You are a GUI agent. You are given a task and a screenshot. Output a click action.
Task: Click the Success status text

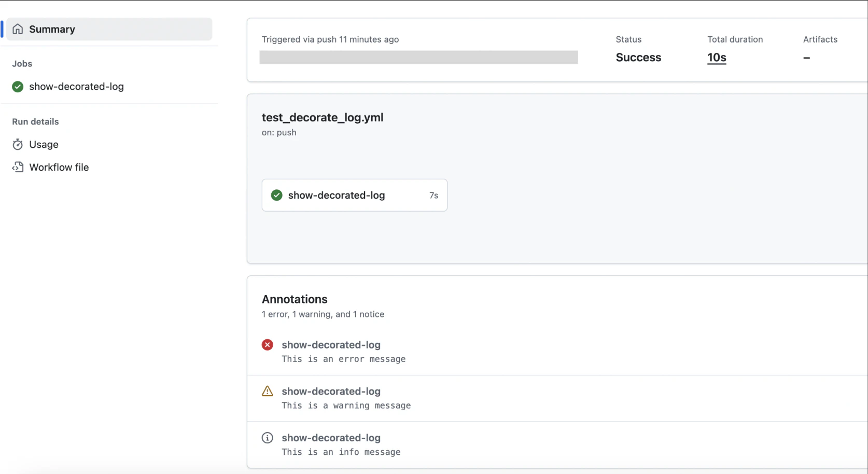click(638, 58)
